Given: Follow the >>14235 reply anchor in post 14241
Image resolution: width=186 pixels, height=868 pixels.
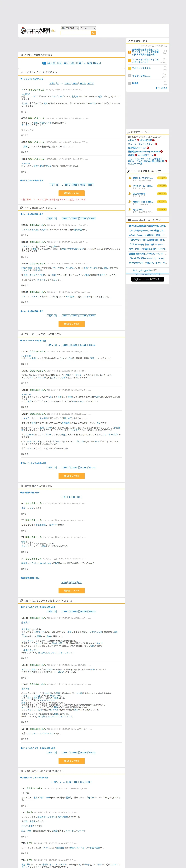Looking at the screenshot, I should [x=26, y=356].
